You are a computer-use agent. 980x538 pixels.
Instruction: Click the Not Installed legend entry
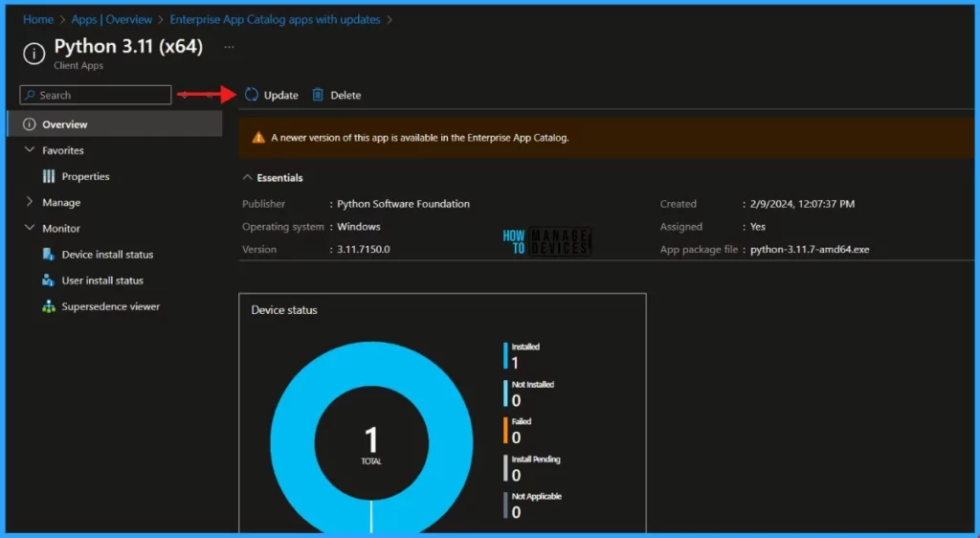click(x=529, y=393)
